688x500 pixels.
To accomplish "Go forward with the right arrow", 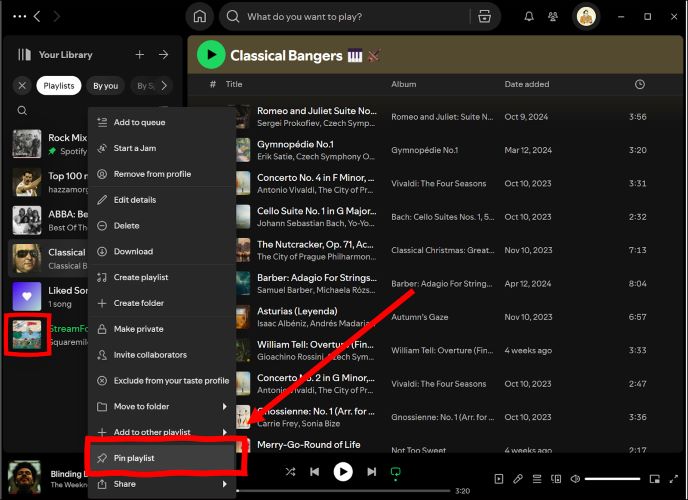I will (57, 17).
